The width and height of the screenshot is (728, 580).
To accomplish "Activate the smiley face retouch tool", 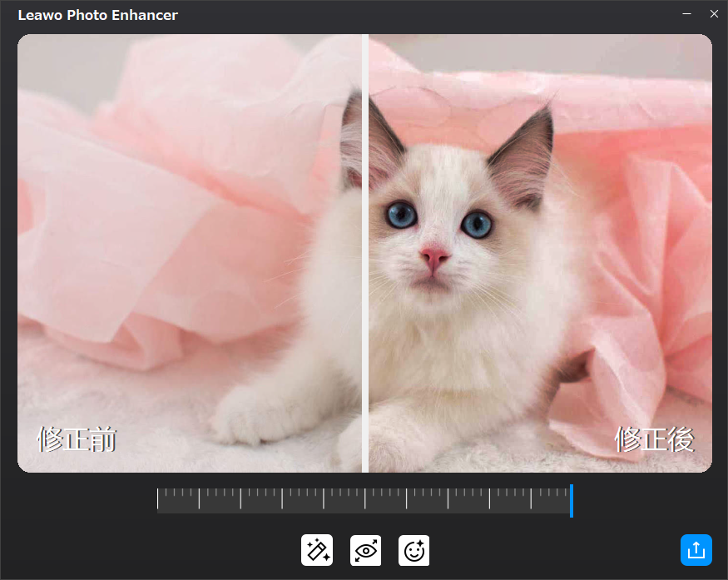I will click(414, 550).
